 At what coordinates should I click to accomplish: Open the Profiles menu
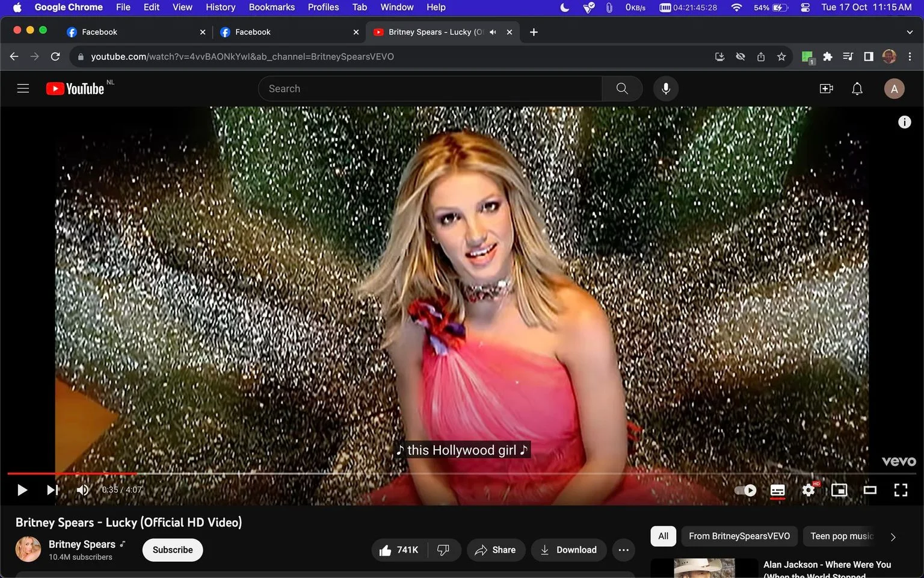pos(323,7)
